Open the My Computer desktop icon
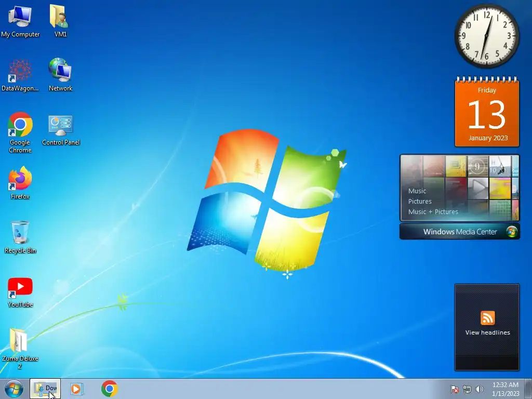 [20, 21]
